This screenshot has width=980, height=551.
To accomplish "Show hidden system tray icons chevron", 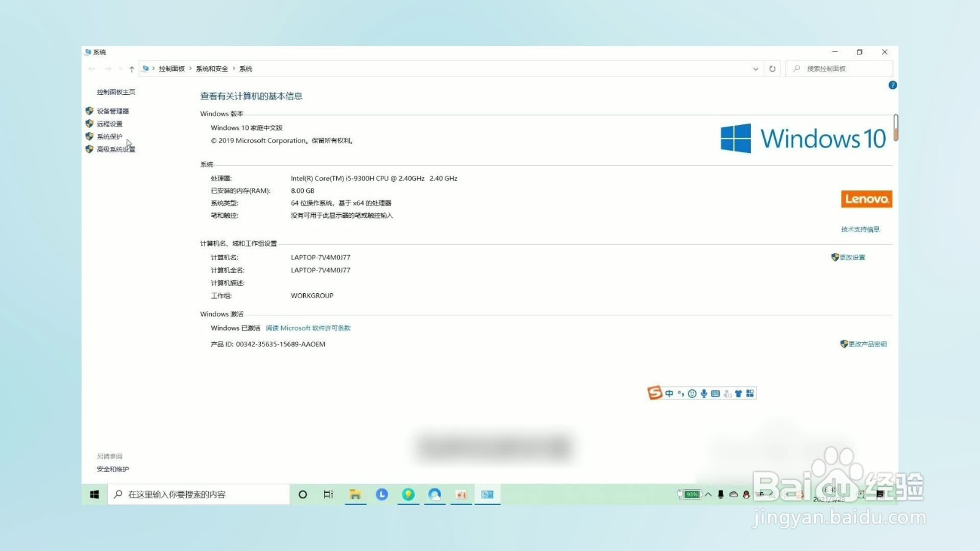I will point(708,494).
